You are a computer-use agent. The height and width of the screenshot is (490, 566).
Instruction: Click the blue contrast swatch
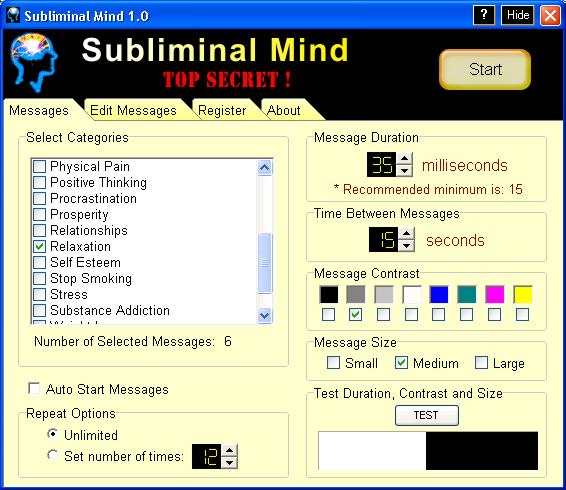tap(439, 294)
